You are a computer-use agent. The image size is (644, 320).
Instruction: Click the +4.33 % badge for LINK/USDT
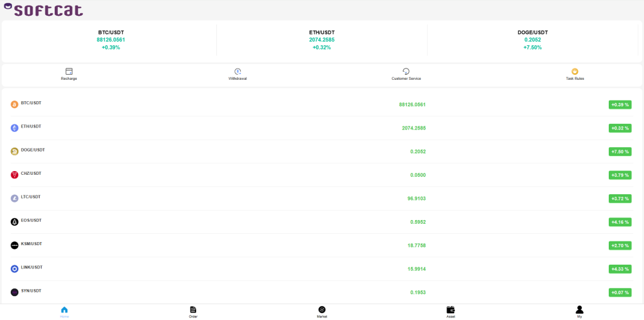click(620, 269)
